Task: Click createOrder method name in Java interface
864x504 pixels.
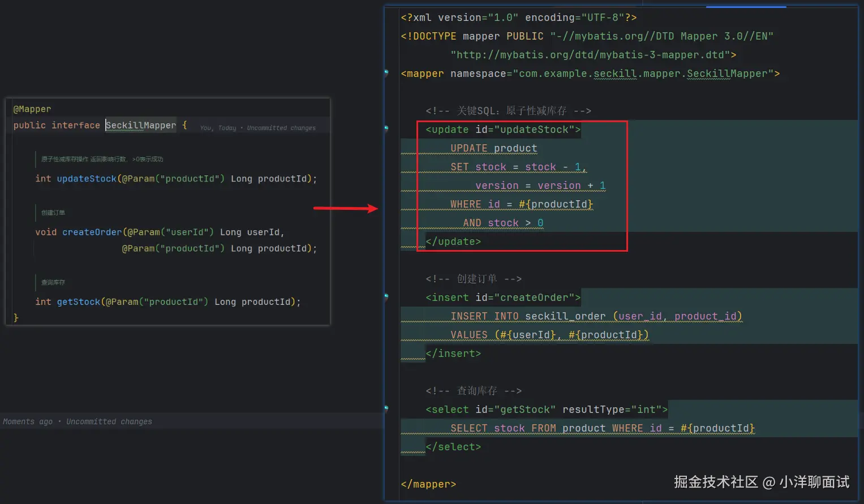Action: 92,232
